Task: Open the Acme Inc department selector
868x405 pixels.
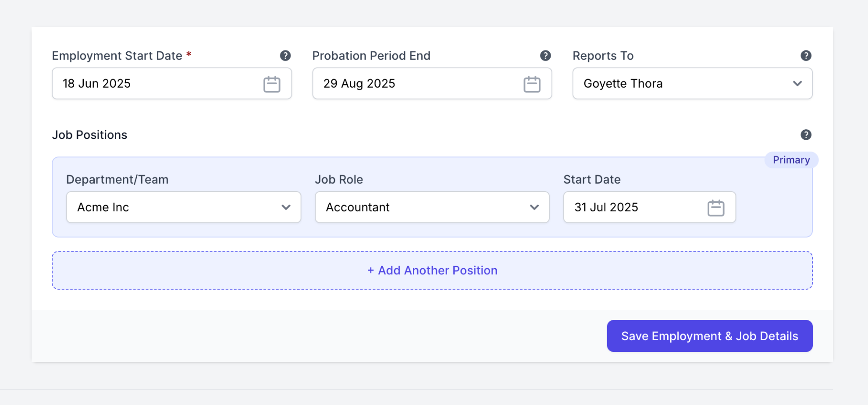Action: point(175,207)
